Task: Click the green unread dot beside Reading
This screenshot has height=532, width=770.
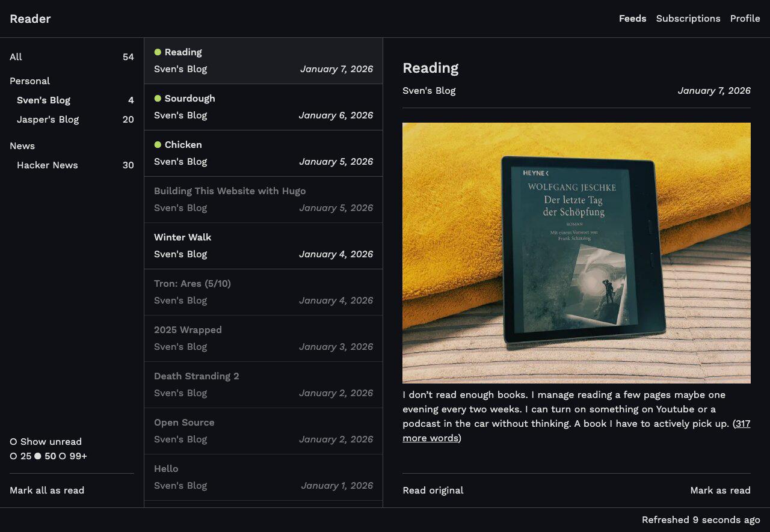Action: (x=157, y=52)
